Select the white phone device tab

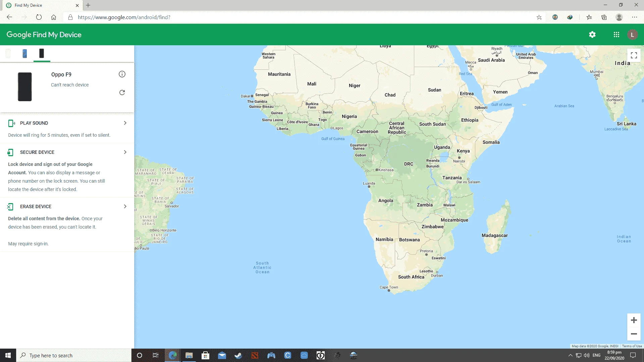coord(8,53)
